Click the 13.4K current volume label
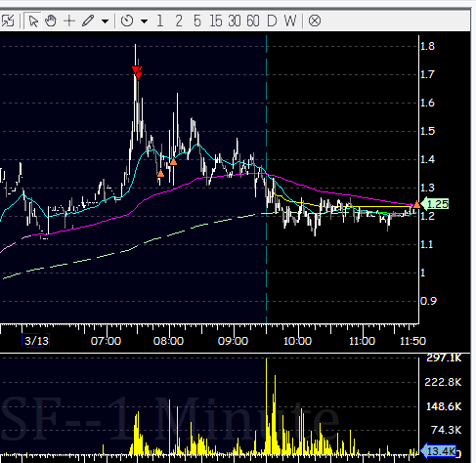The width and height of the screenshot is (476, 463). 439,451
